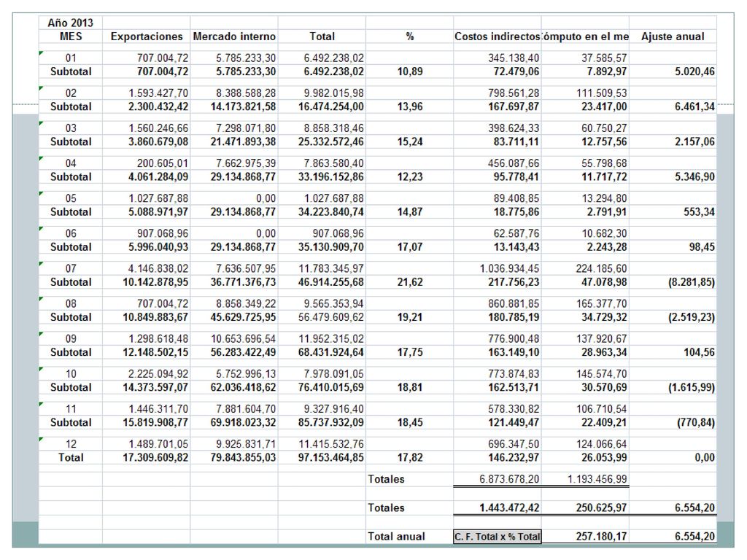The image size is (747, 560).
Task: Select the 'Total' row label under month 12
Action: [x=71, y=458]
